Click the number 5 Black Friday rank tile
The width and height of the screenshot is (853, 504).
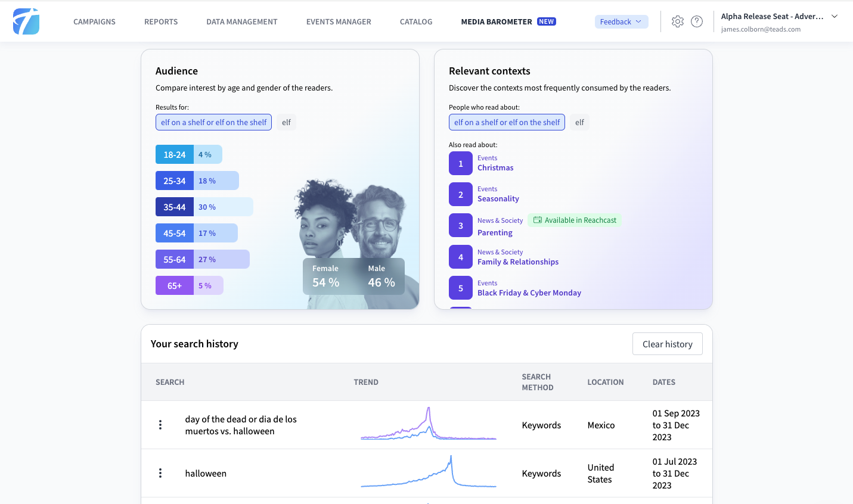tap(460, 288)
